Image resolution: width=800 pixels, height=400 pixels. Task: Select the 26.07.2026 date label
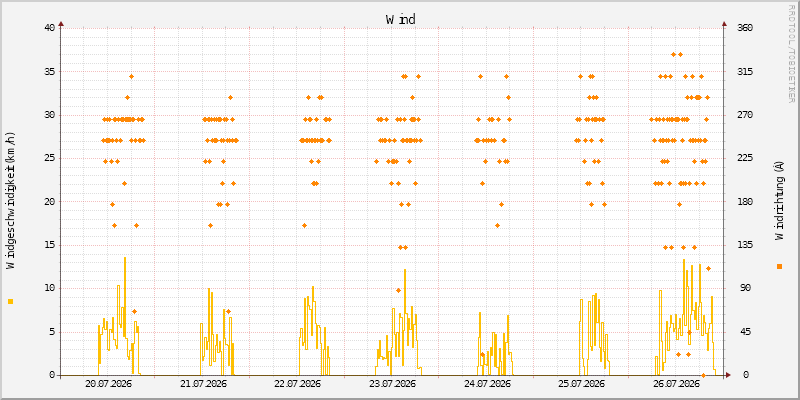coord(677,383)
